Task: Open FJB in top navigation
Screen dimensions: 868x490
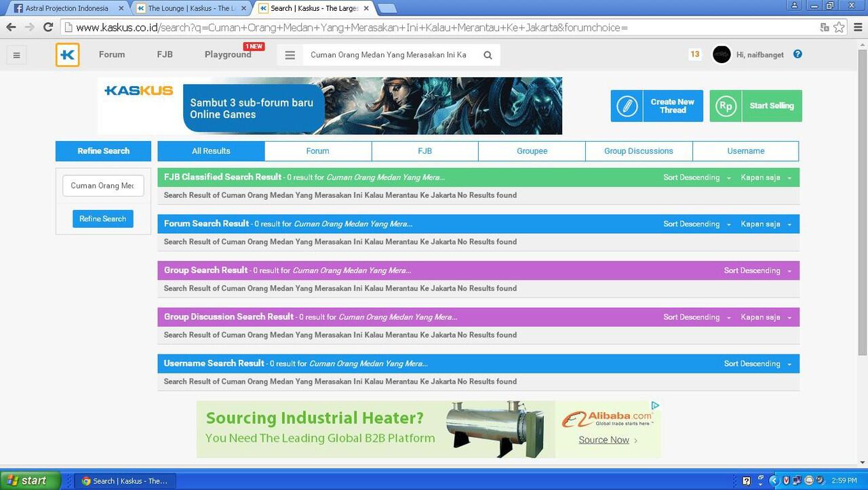Action: tap(165, 55)
